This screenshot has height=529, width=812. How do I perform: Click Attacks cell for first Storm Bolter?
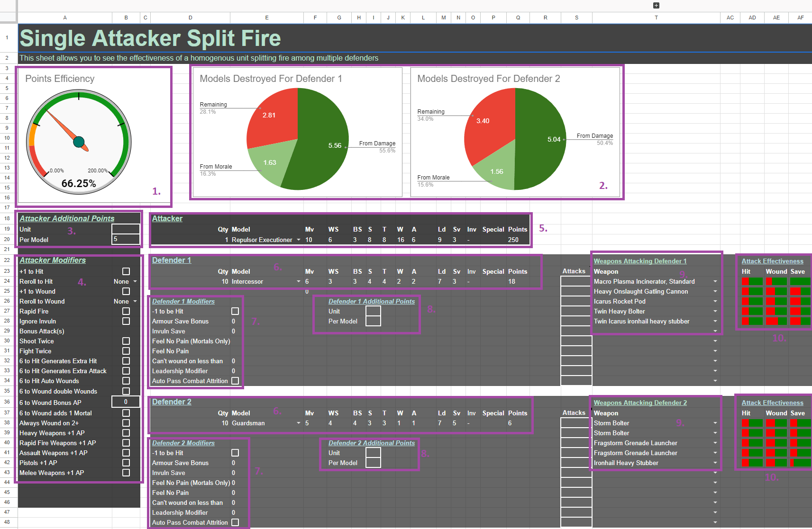coord(576,423)
